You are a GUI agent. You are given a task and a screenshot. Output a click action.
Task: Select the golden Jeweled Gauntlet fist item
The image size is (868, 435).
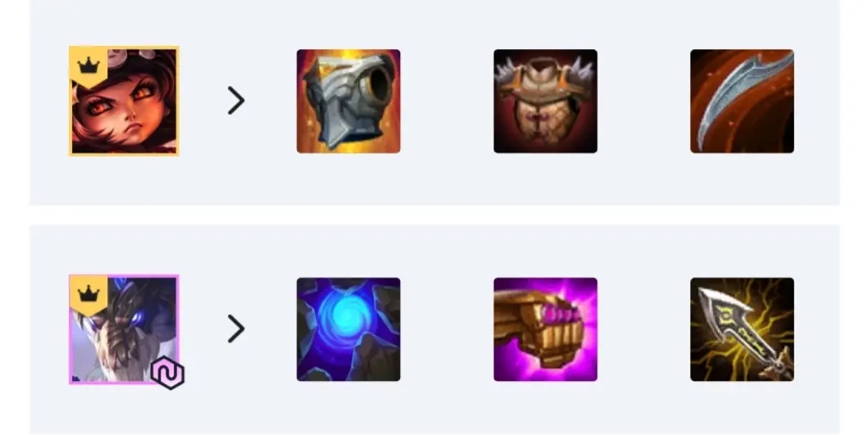[x=545, y=329]
